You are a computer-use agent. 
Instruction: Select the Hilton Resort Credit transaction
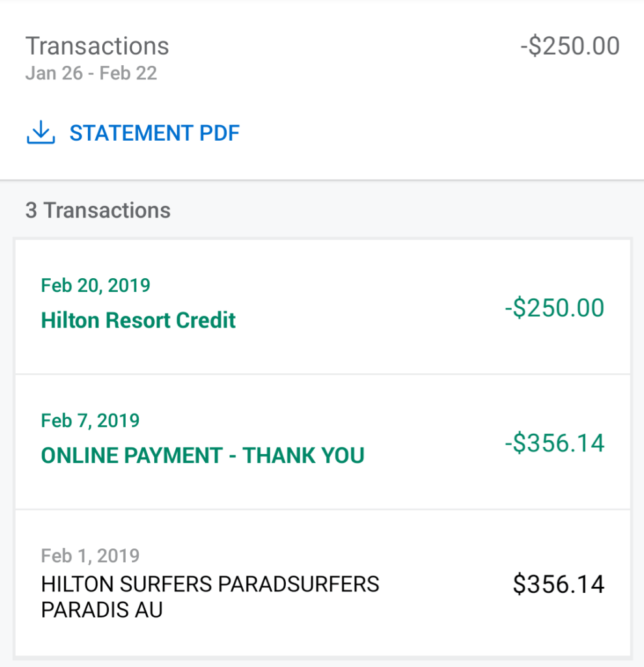323,307
